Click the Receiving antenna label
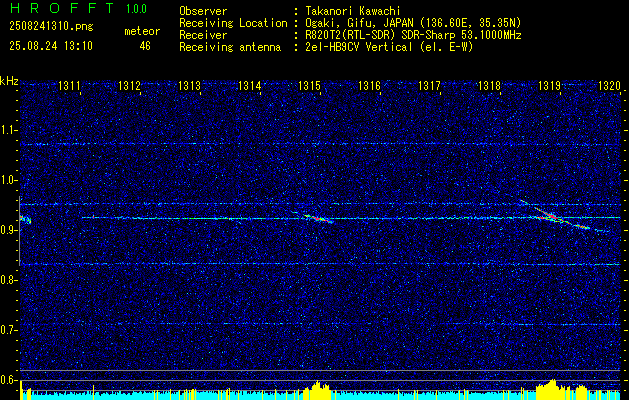Screen dimensions: 629x400 230,47
